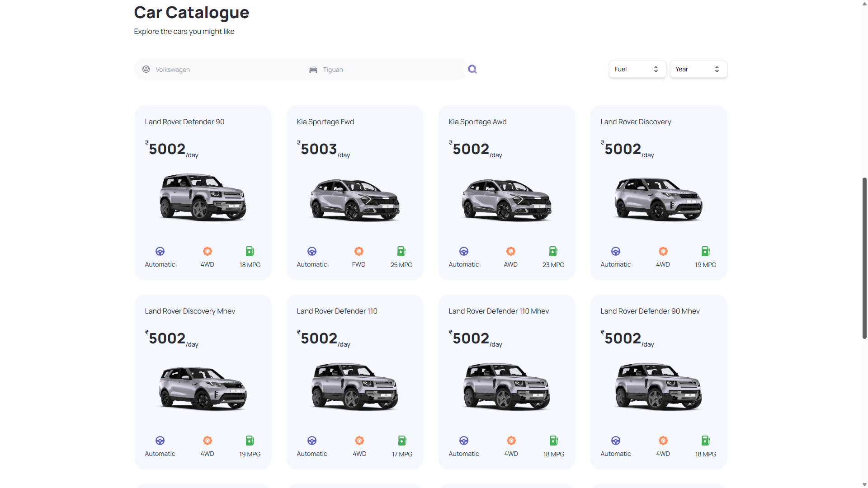Click the Automatic transmission icon on Discovery Mhev

pos(160,440)
